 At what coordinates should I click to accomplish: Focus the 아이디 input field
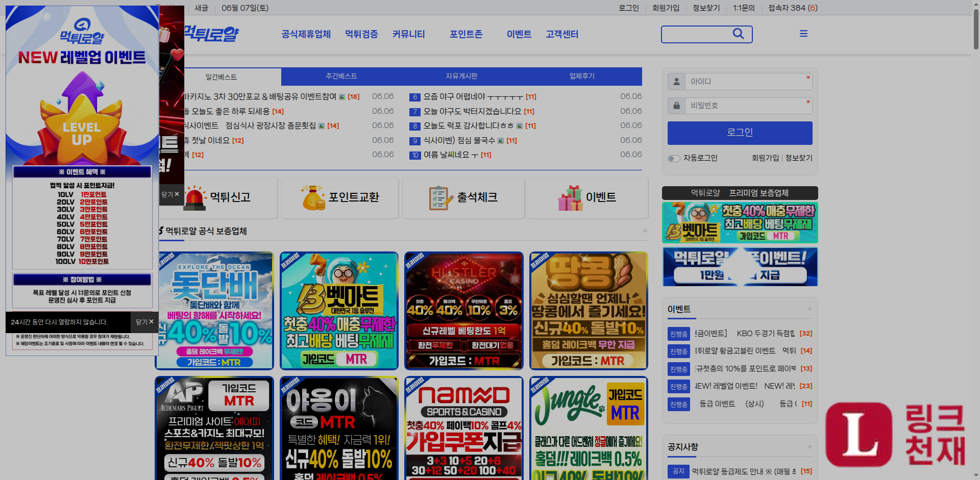[x=748, y=82]
